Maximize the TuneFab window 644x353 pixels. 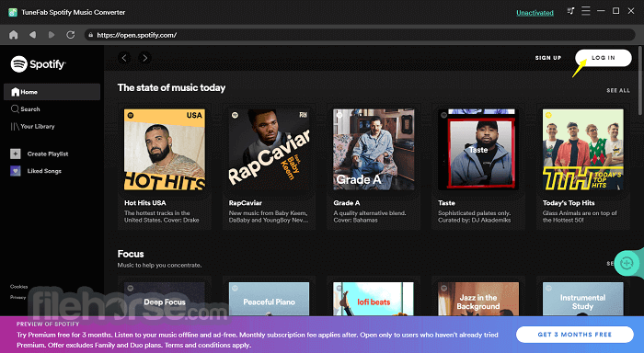[x=616, y=11]
